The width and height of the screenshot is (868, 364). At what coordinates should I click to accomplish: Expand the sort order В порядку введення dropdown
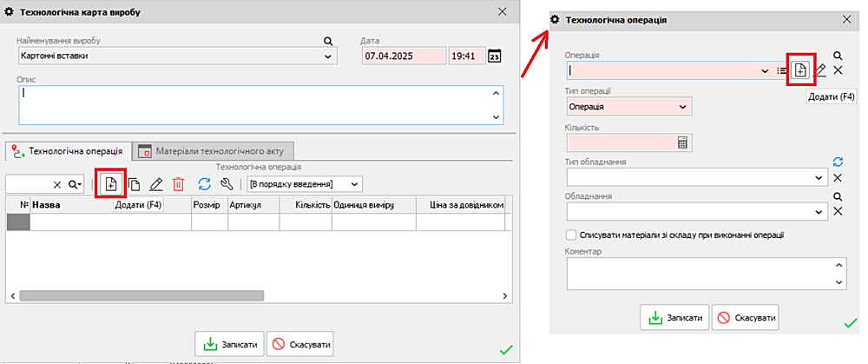pyautogui.click(x=353, y=184)
